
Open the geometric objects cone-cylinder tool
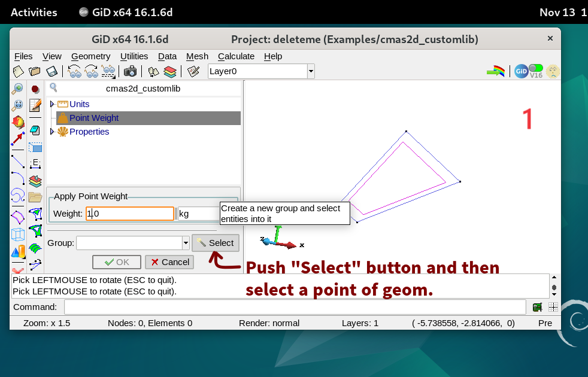17,251
